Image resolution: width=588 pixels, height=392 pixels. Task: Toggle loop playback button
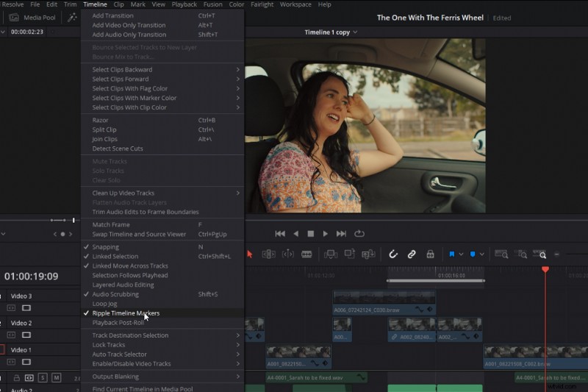[x=359, y=234]
